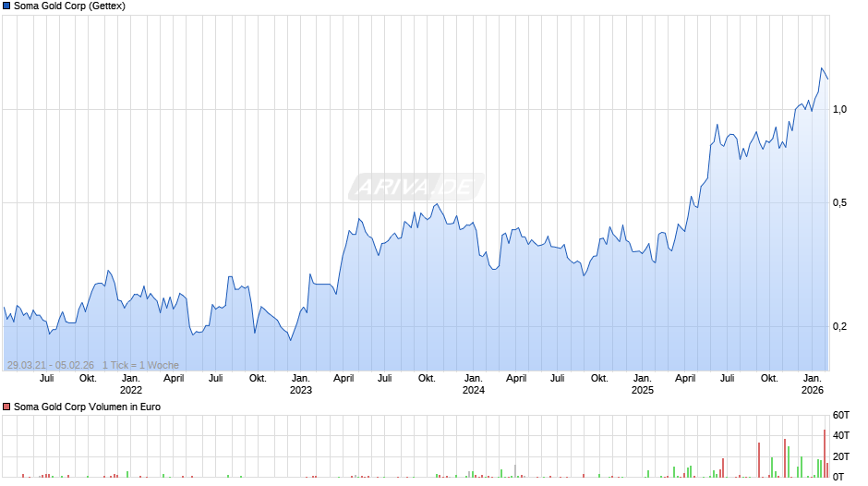Click the 'Okt.' axis label before Jan. 2026
The image size is (868, 486).
pos(769,378)
